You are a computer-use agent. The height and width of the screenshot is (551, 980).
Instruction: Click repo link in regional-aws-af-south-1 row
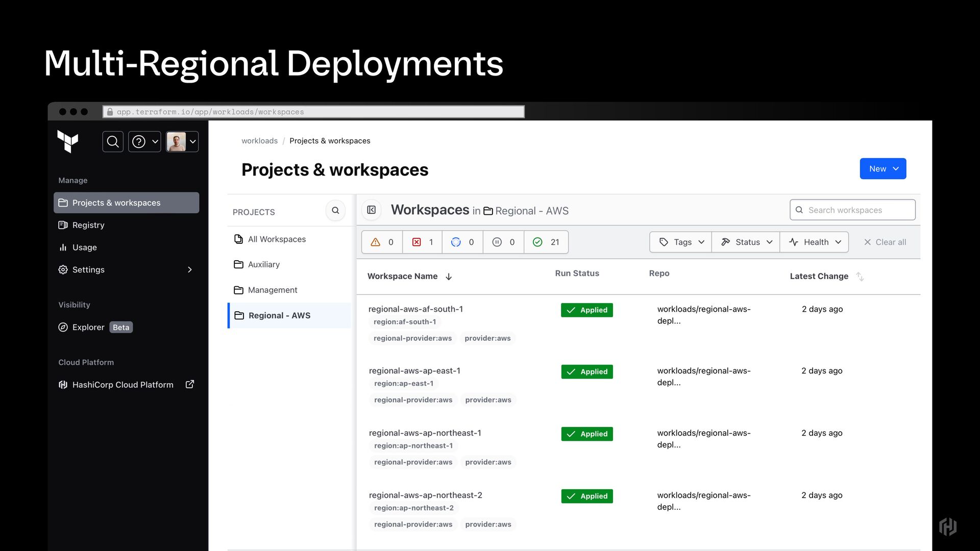tap(704, 315)
